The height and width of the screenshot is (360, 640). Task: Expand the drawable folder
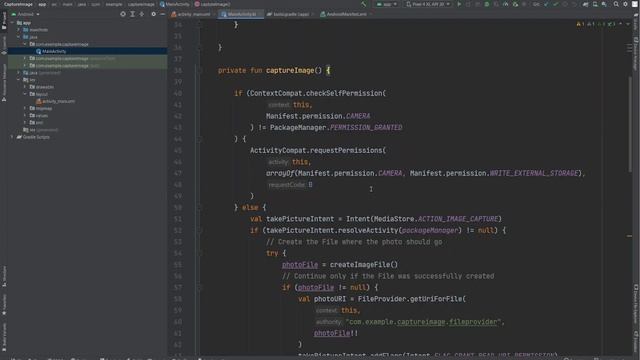25,87
